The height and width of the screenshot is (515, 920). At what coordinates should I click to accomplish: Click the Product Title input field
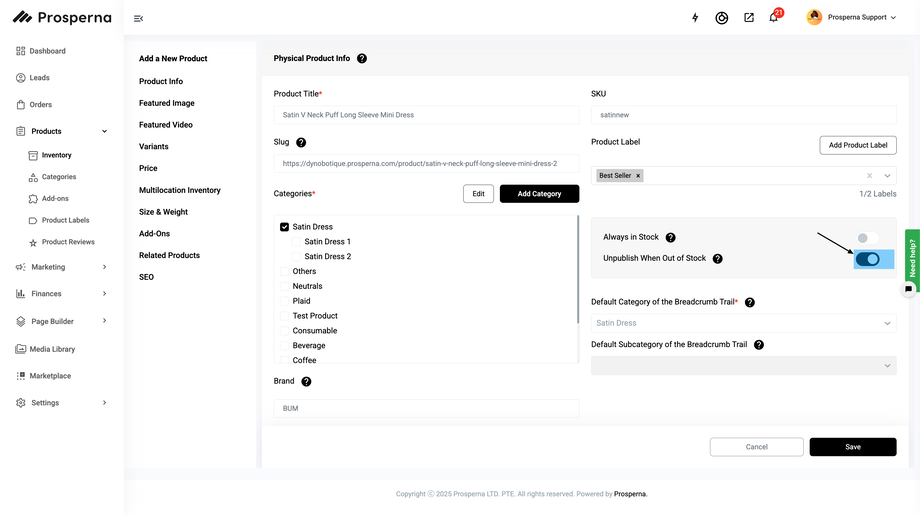[x=426, y=115]
